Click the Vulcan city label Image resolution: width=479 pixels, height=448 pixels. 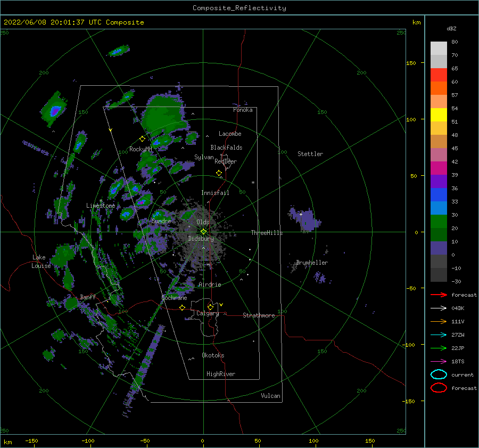(270, 396)
